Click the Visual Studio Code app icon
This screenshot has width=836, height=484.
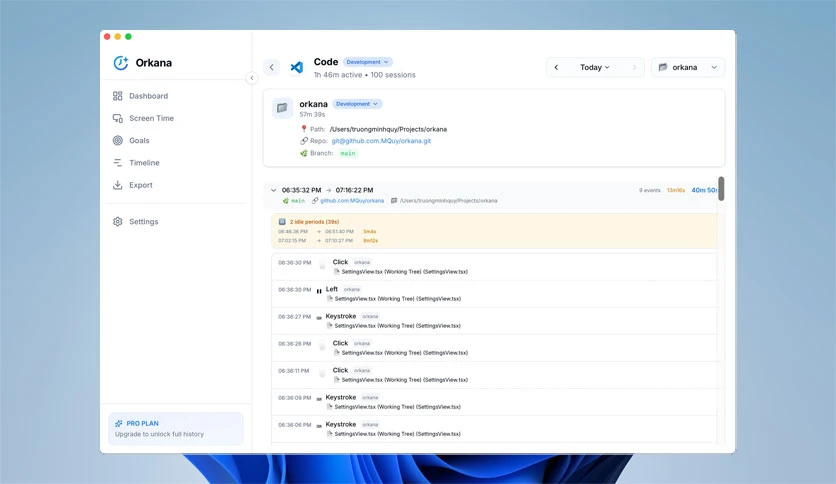[x=296, y=67]
